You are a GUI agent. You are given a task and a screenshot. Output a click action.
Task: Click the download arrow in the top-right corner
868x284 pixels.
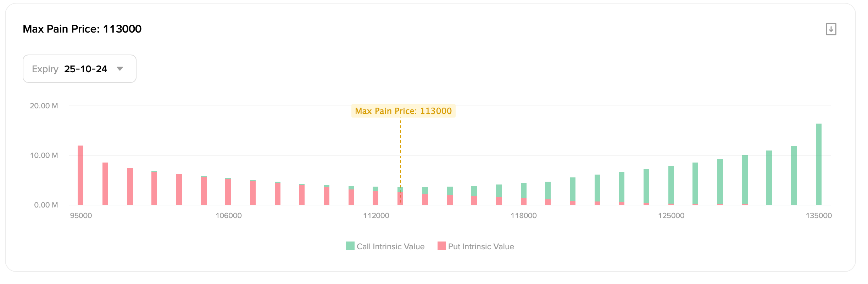[831, 29]
